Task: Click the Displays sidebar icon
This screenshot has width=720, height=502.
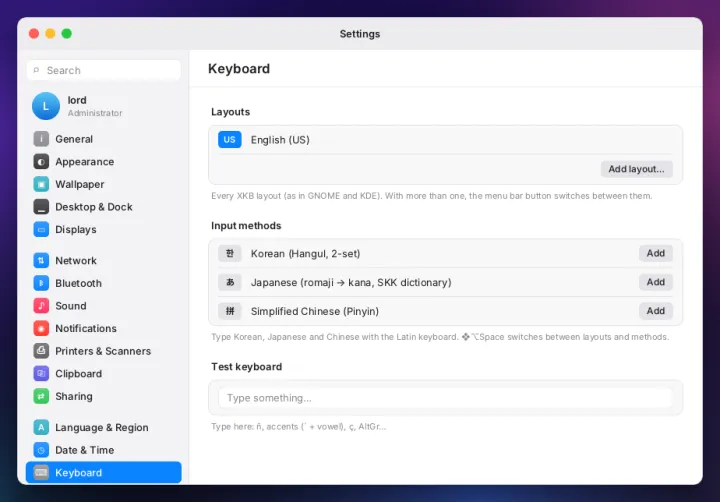Action: pos(41,229)
